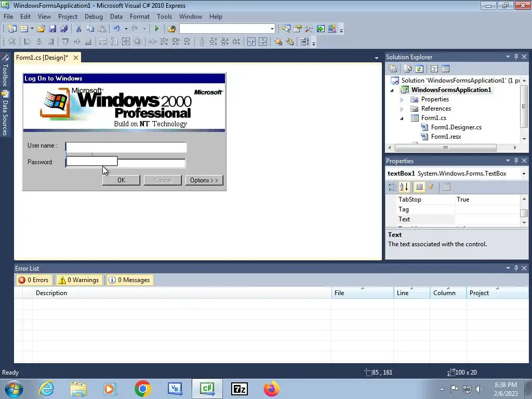
Task: Open the Tools menu
Action: tap(164, 16)
